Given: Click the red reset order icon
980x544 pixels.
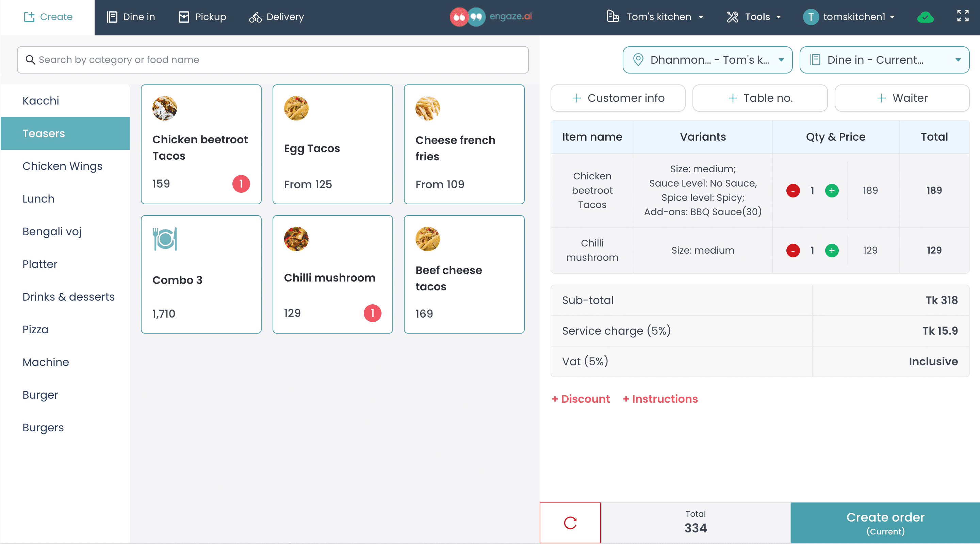Looking at the screenshot, I should coord(570,523).
